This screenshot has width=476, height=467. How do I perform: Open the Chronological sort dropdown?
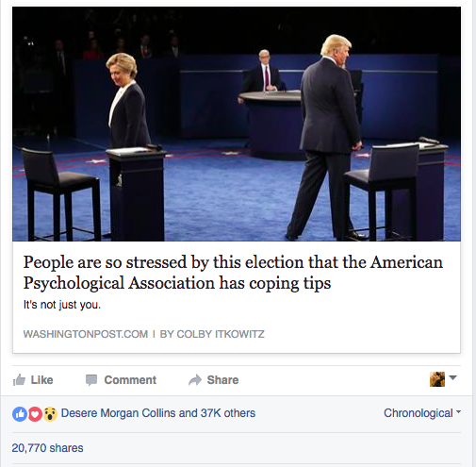coord(422,413)
